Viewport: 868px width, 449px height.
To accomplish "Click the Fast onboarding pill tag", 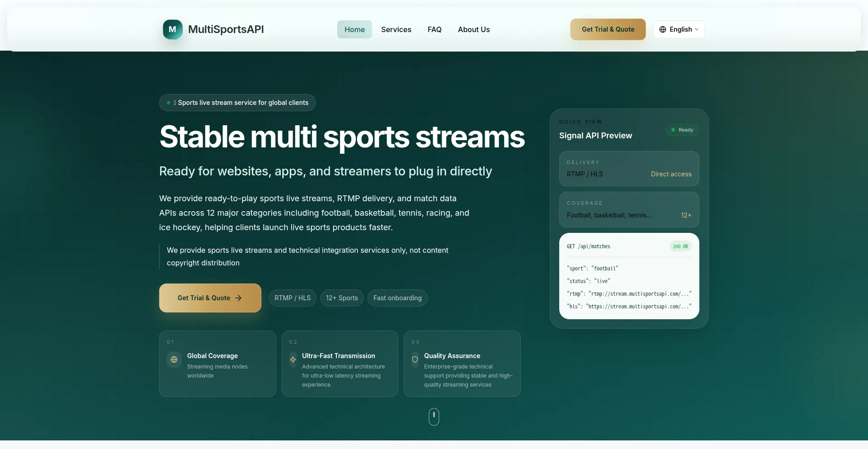I will pyautogui.click(x=397, y=298).
